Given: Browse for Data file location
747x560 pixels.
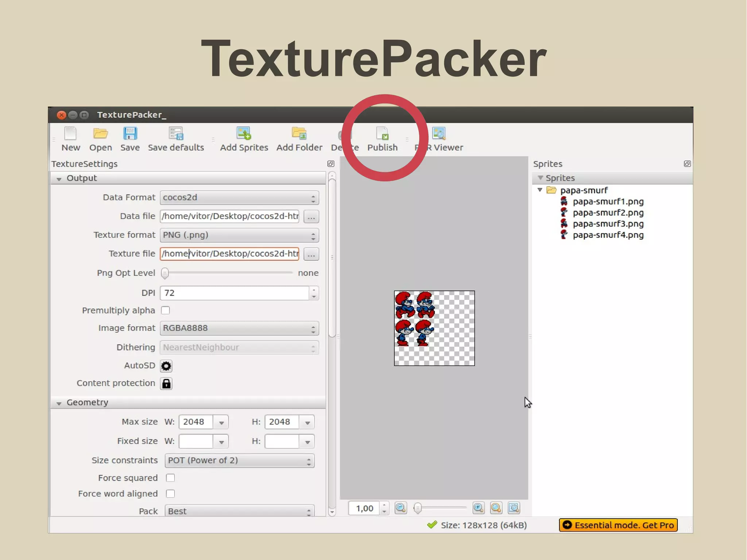Looking at the screenshot, I should [x=311, y=217].
